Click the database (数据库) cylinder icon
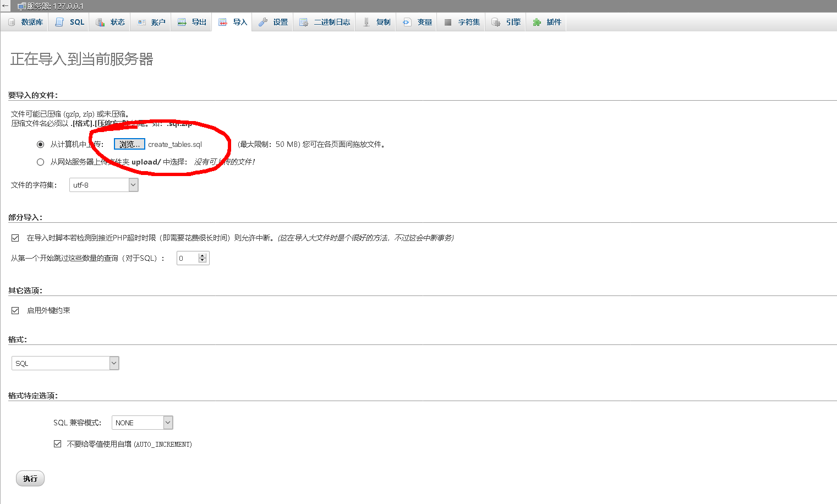 (x=12, y=22)
